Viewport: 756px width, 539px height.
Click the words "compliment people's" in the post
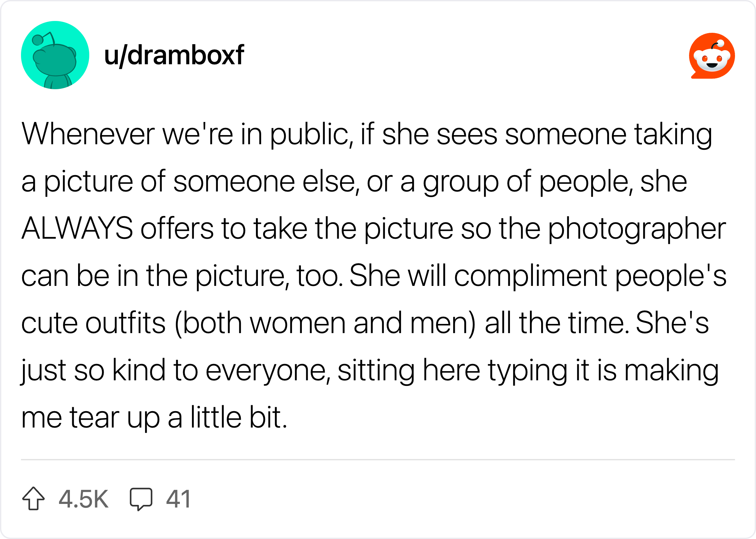pyautogui.click(x=590, y=276)
